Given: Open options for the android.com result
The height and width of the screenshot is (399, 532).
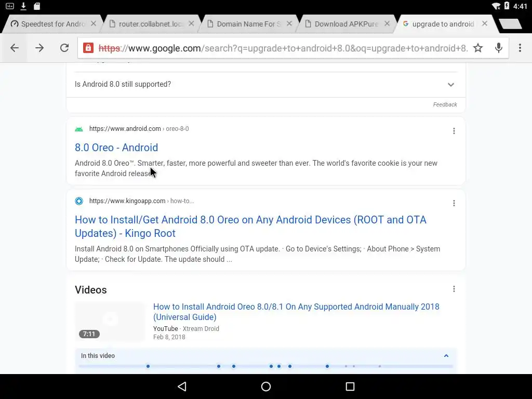Looking at the screenshot, I should (454, 131).
